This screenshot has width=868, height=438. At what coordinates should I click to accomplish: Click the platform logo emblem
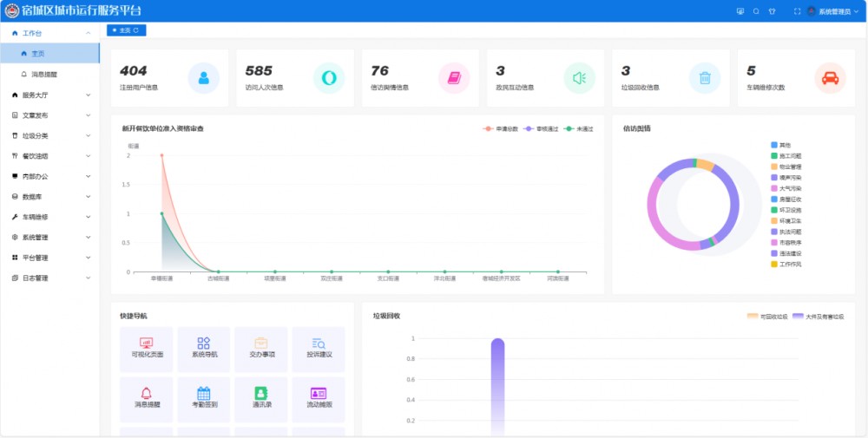[12, 10]
